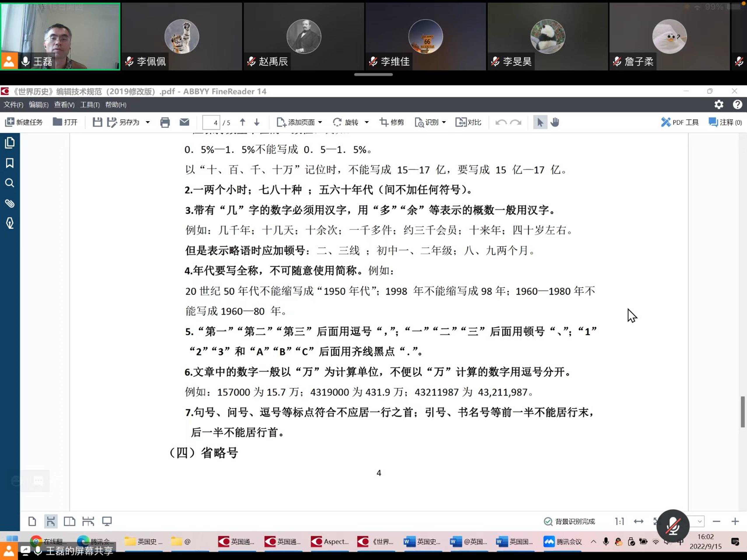This screenshot has width=747, height=560.
Task: Open PDF 工具 tools panel
Action: click(680, 122)
